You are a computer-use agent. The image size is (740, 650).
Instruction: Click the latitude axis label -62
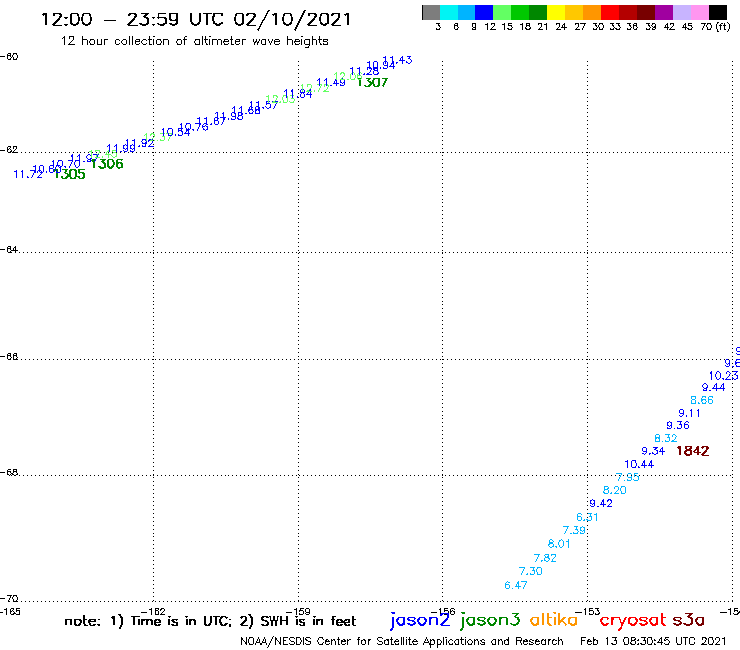pos(9,150)
